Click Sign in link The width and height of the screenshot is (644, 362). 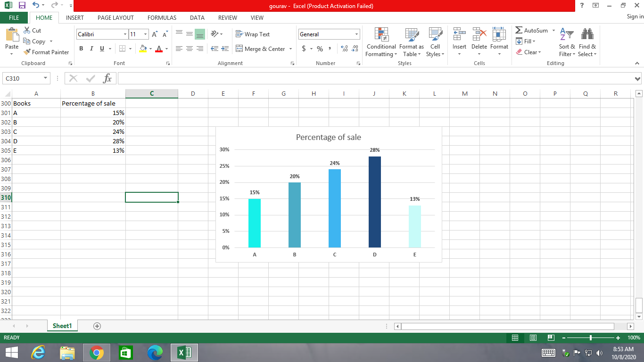coord(635,16)
